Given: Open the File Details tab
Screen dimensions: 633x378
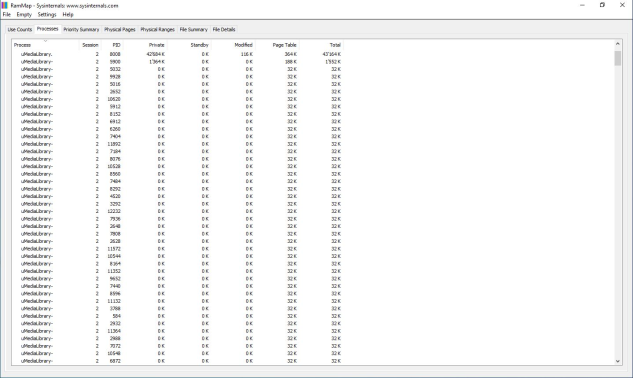Looking at the screenshot, I should pyautogui.click(x=224, y=29).
